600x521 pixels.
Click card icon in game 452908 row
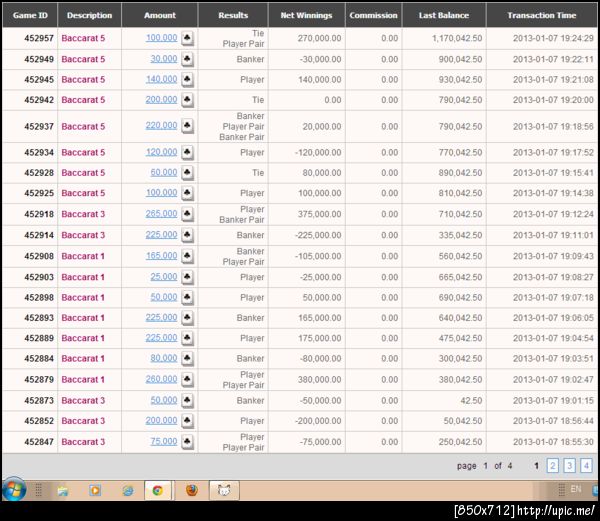(x=187, y=256)
